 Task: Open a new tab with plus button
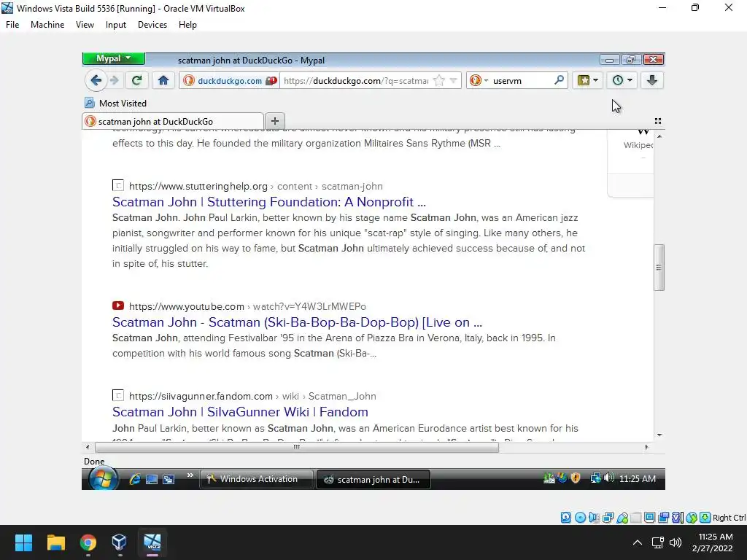point(274,121)
